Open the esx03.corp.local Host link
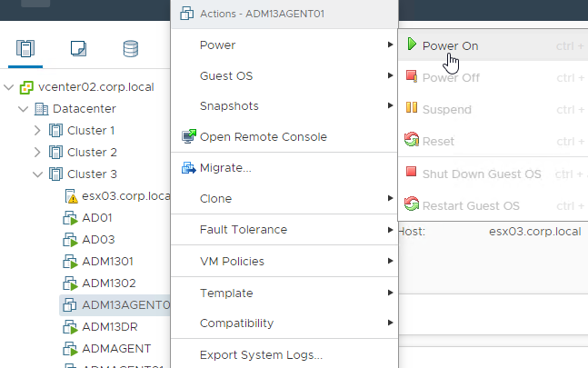 tap(535, 232)
